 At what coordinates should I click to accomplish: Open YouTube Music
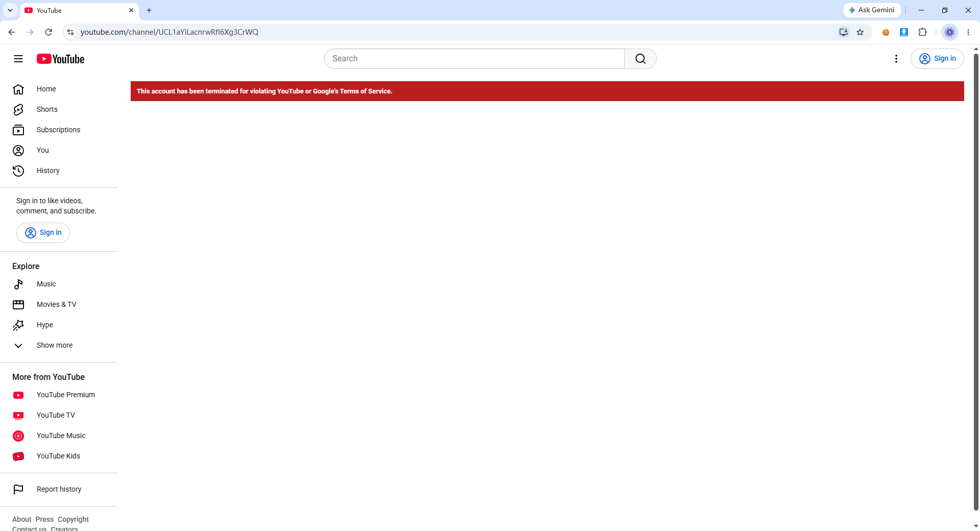(59, 436)
